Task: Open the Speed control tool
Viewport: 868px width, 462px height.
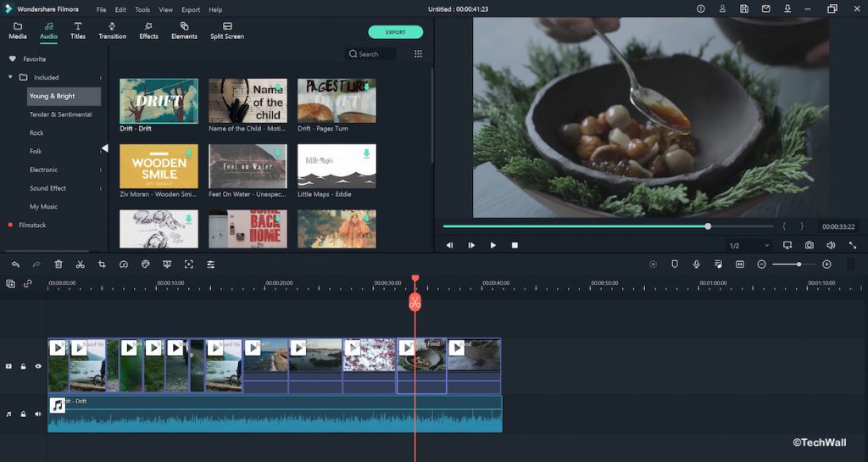Action: coord(124,264)
